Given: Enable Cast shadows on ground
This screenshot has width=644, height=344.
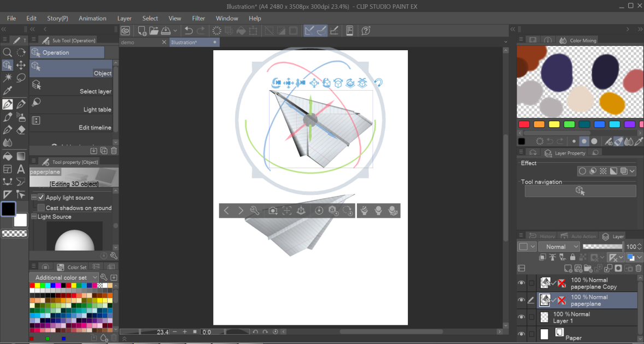Looking at the screenshot, I should point(41,208).
